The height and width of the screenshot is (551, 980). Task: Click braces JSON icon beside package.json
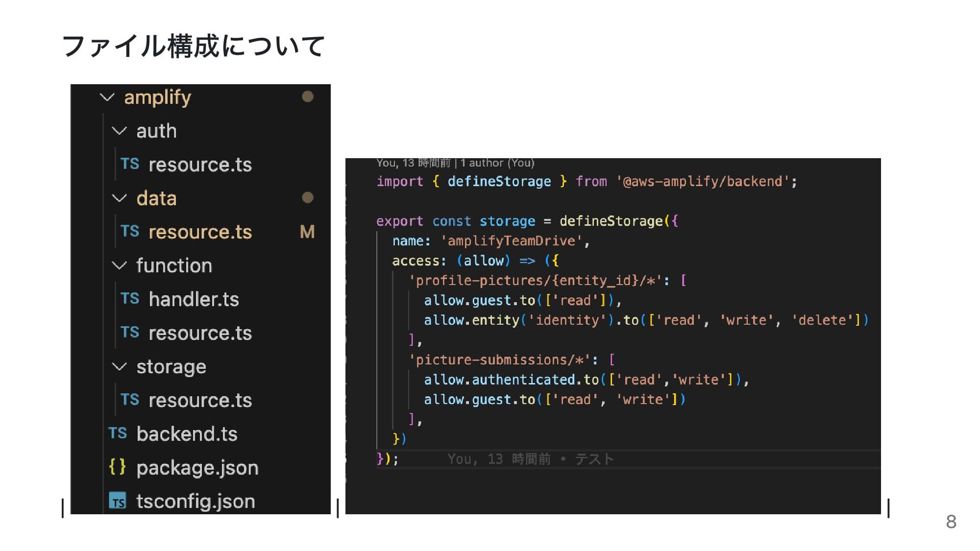pos(117,467)
